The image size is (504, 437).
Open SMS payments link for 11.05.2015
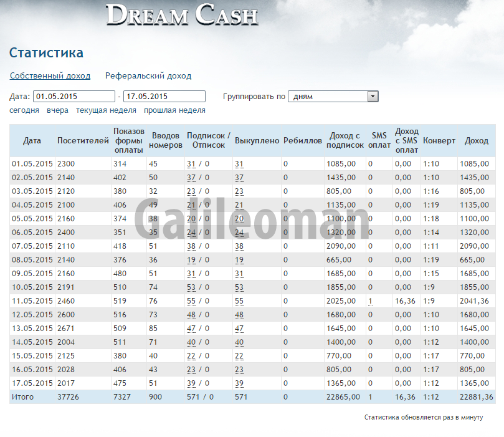pos(370,301)
